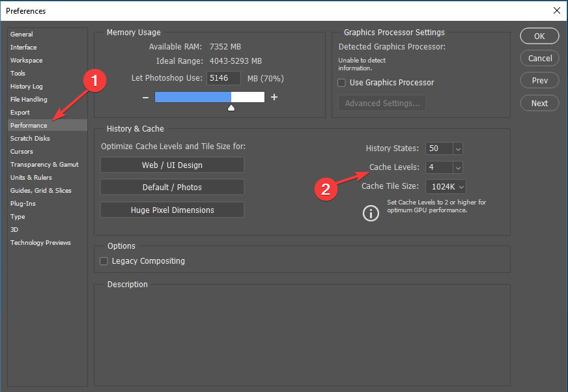Image resolution: width=568 pixels, height=392 pixels.
Task: Go to Plug-Ins preferences
Action: [23, 204]
